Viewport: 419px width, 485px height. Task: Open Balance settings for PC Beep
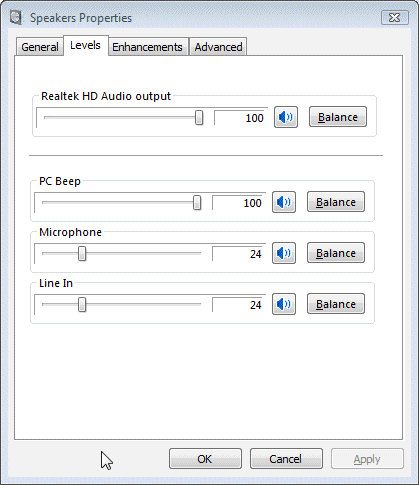(336, 202)
